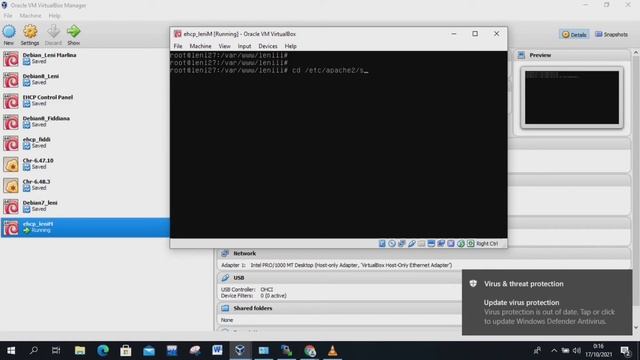Select the Debian8_Leni virtual machine
Image resolution: width=640 pixels, height=360 pixels.
(x=85, y=80)
